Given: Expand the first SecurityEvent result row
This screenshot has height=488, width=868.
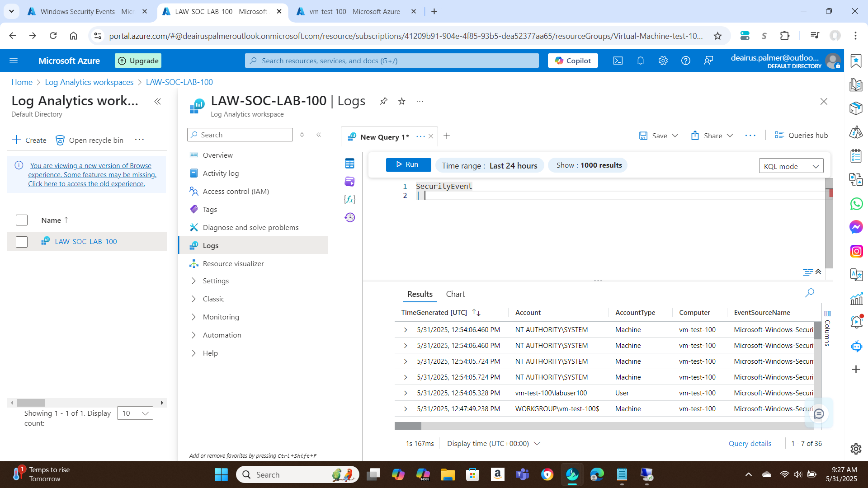Looking at the screenshot, I should click(x=406, y=330).
